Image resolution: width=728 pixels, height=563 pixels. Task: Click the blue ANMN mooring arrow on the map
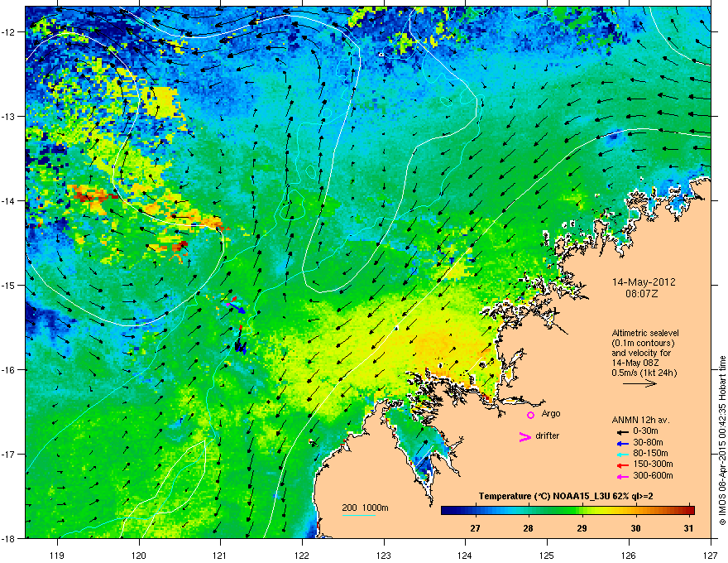coord(237,307)
